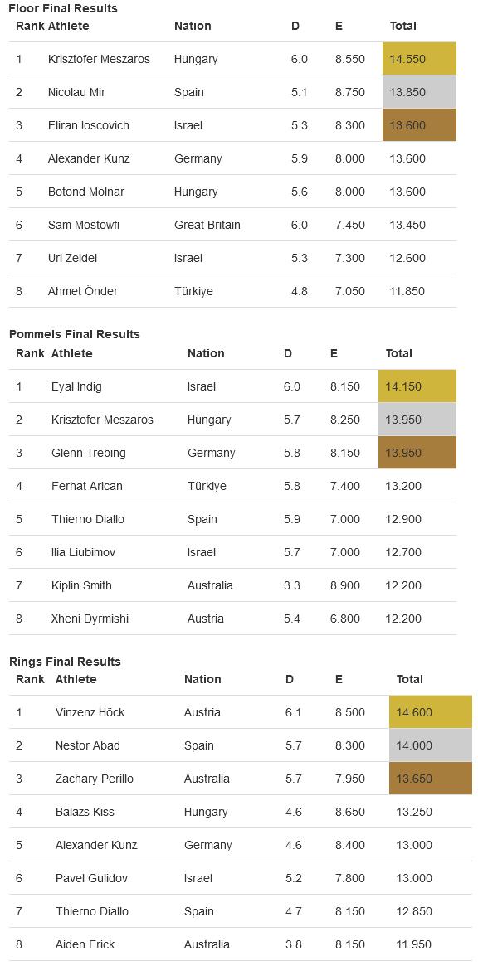Viewport: 478px width, 980px height.
Task: Click the bronze 13.600 total for Eliran Ioscovich
Action: coord(419,125)
